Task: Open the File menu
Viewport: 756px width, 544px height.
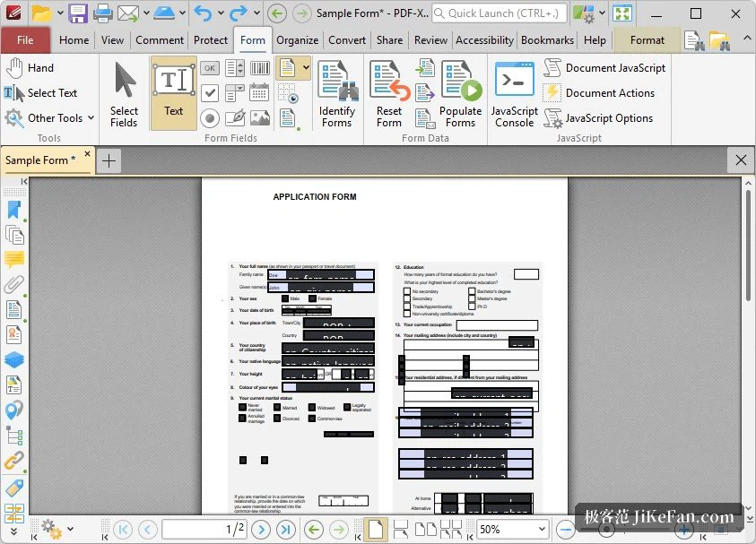Action: click(x=25, y=40)
